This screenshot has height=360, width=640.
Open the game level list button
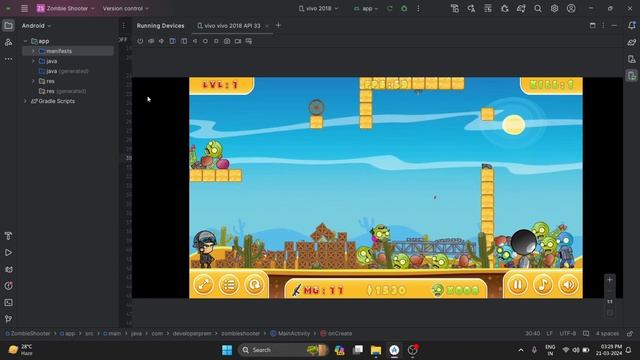[x=229, y=284]
